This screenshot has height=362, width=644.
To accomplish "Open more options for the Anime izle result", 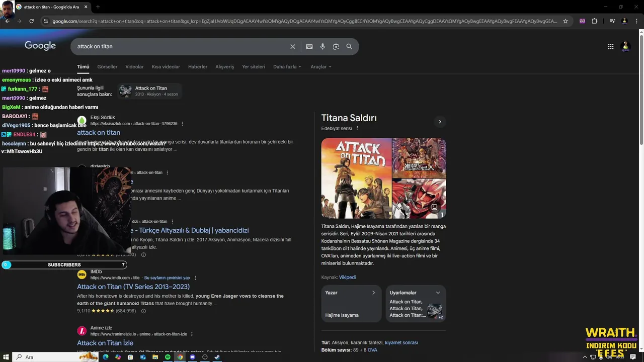I will [192, 334].
